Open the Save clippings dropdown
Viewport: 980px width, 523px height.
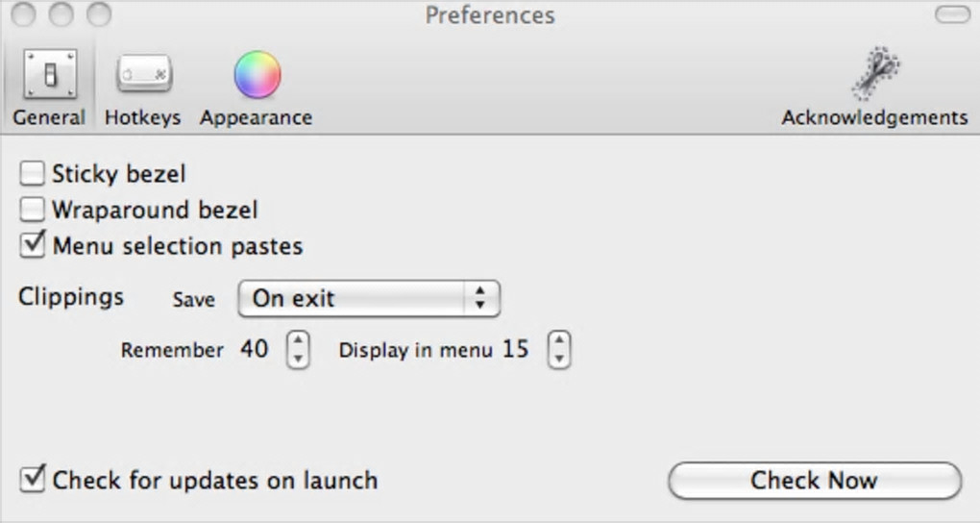369,298
